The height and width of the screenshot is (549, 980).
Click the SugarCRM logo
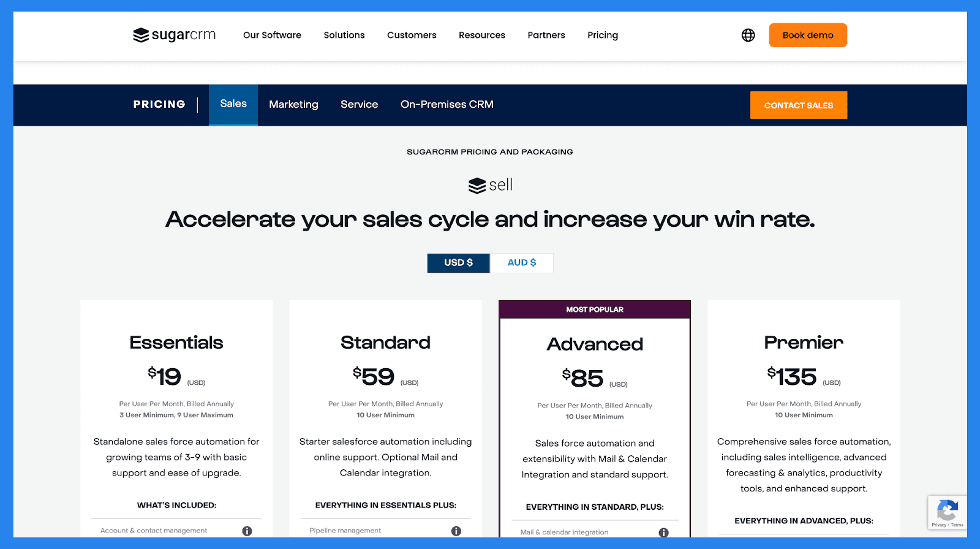(x=175, y=35)
